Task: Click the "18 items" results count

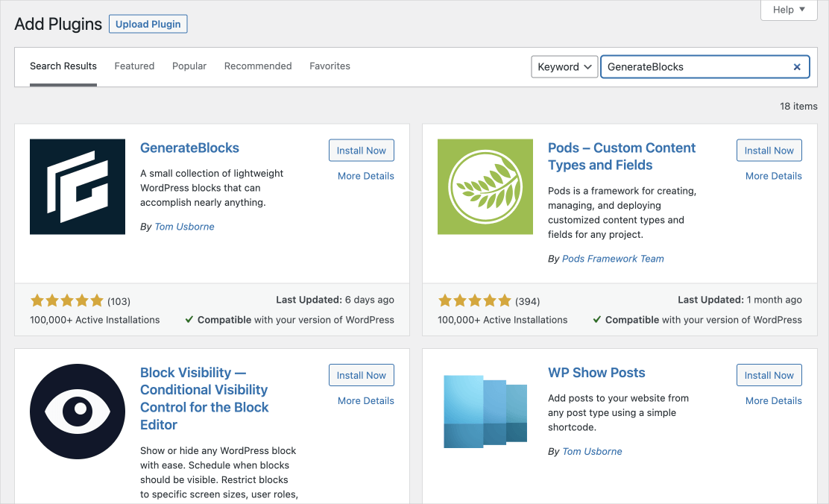Action: point(798,107)
